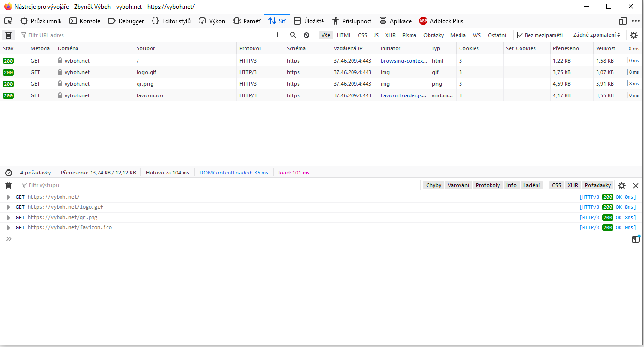This screenshot has width=644, height=347.
Task: Toggle Protokoly console filter
Action: [488, 185]
